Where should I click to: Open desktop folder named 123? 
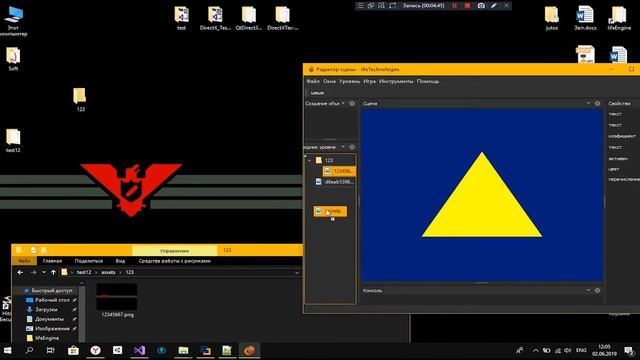tap(80, 100)
